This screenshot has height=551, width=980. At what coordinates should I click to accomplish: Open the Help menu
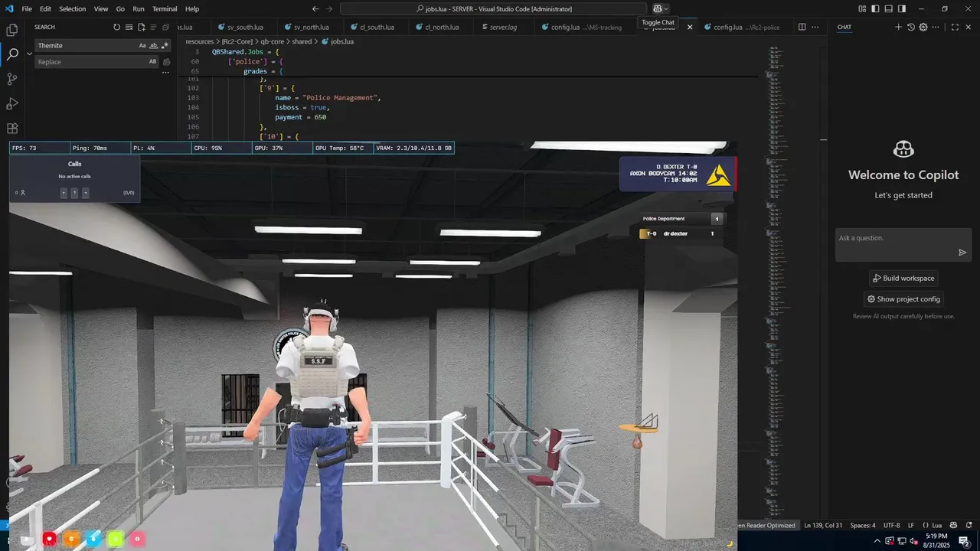[x=192, y=8]
